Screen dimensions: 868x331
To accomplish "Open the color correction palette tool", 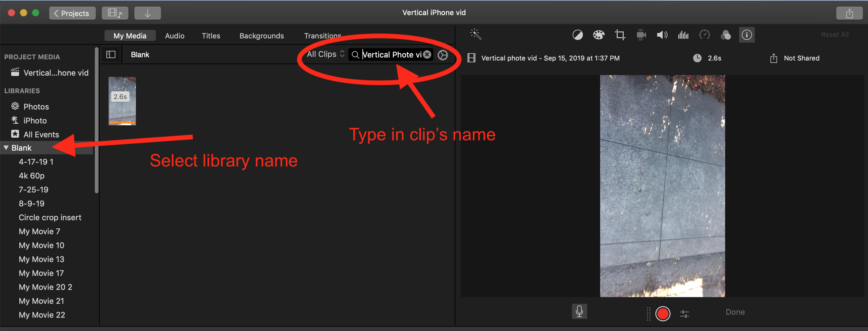I will 598,35.
